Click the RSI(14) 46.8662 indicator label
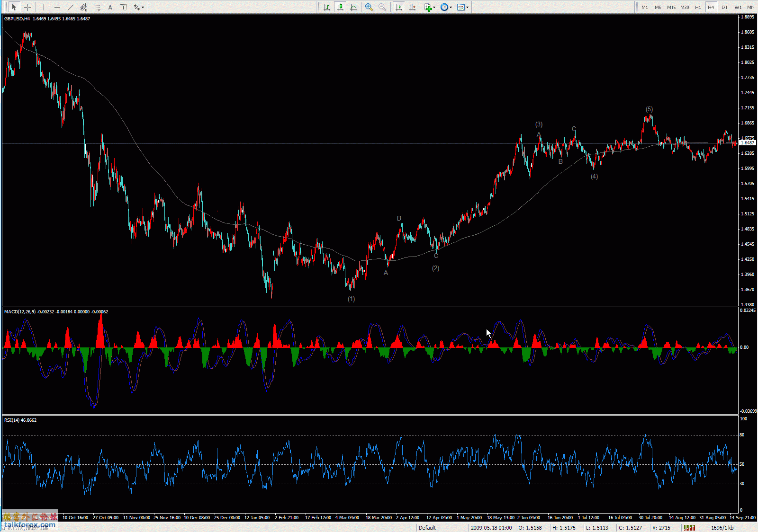This screenshot has height=532, width=758. coord(20,420)
